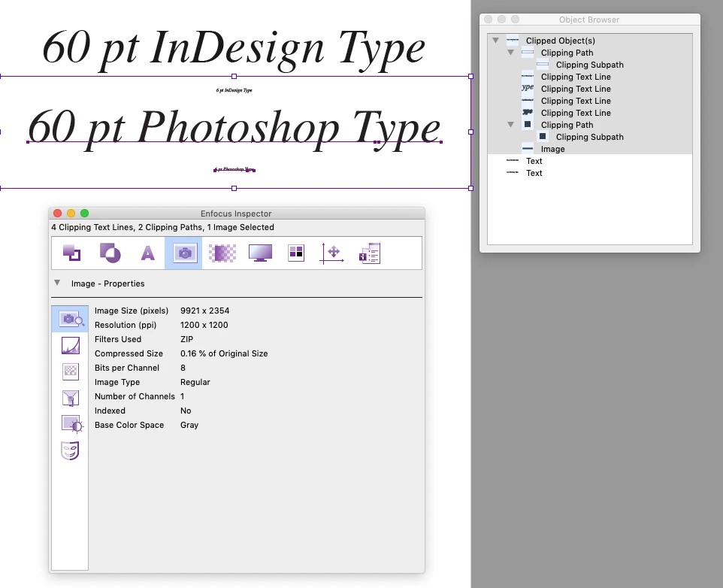Close the Enfocus Inspector window
723x588 pixels.
(x=58, y=213)
